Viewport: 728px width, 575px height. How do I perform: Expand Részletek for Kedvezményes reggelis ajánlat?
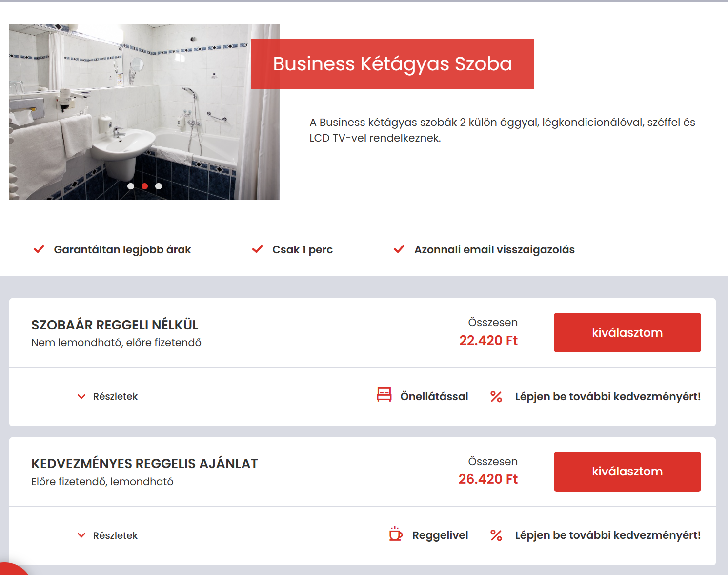pyautogui.click(x=115, y=535)
